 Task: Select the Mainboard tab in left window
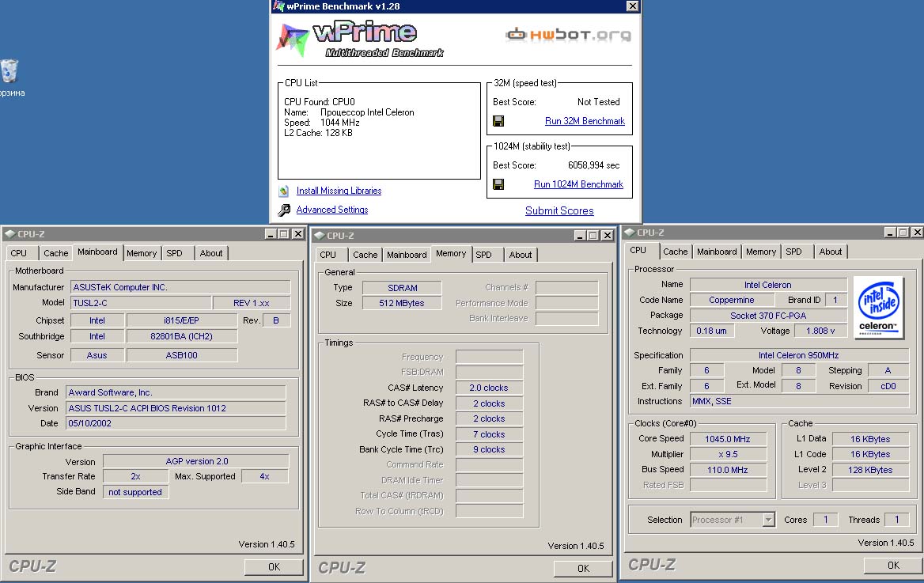coord(98,252)
